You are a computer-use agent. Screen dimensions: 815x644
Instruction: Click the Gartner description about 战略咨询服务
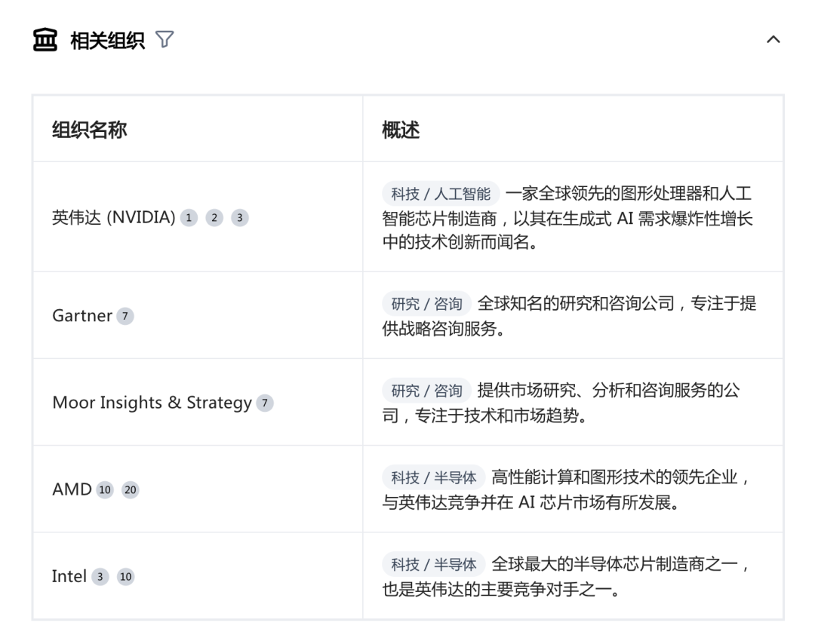click(569, 315)
